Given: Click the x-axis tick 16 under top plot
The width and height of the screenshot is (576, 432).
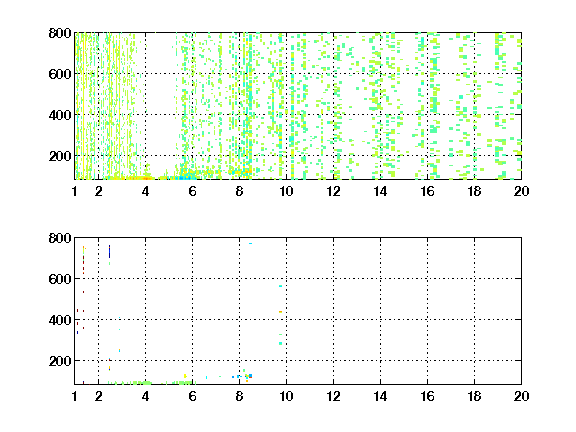Looking at the screenshot, I should (x=427, y=191).
